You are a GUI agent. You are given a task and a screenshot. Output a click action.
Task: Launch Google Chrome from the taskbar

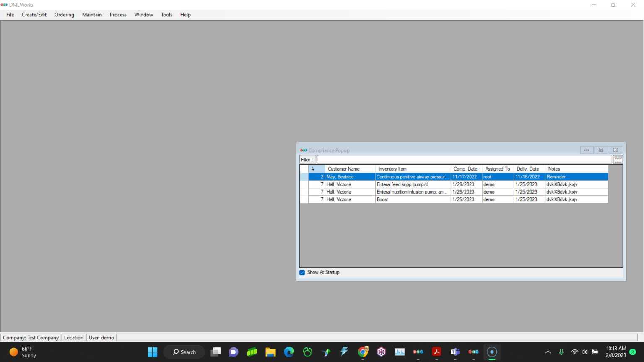click(x=363, y=352)
